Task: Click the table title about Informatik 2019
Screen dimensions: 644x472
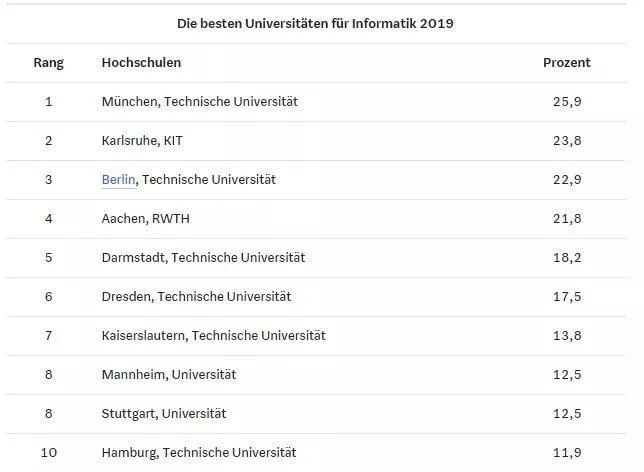Action: (315, 23)
